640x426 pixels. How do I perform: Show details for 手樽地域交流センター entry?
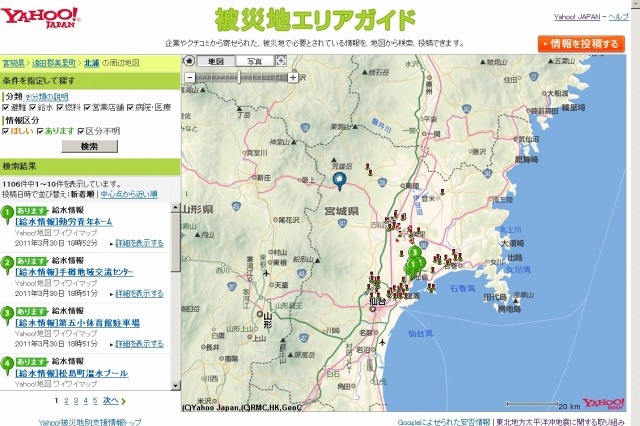coord(140,293)
